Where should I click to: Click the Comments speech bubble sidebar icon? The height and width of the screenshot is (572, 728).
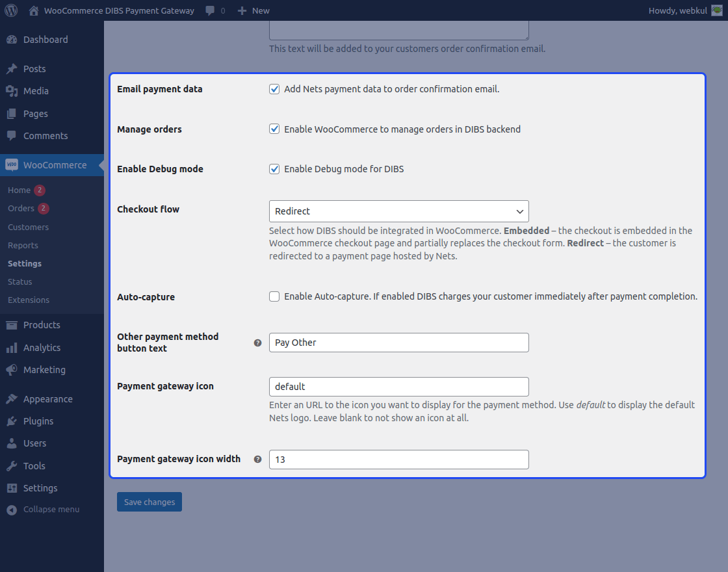pos(12,136)
